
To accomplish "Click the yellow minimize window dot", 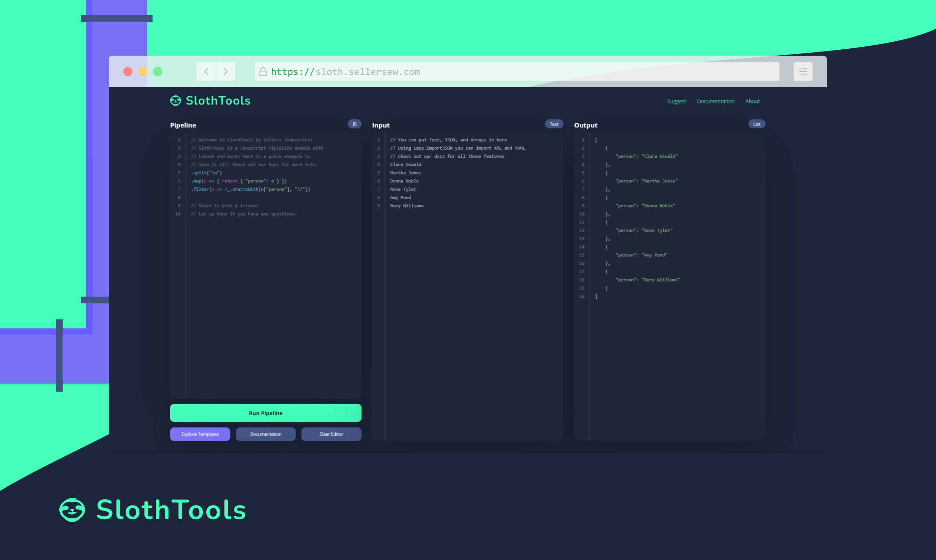I will tap(143, 71).
